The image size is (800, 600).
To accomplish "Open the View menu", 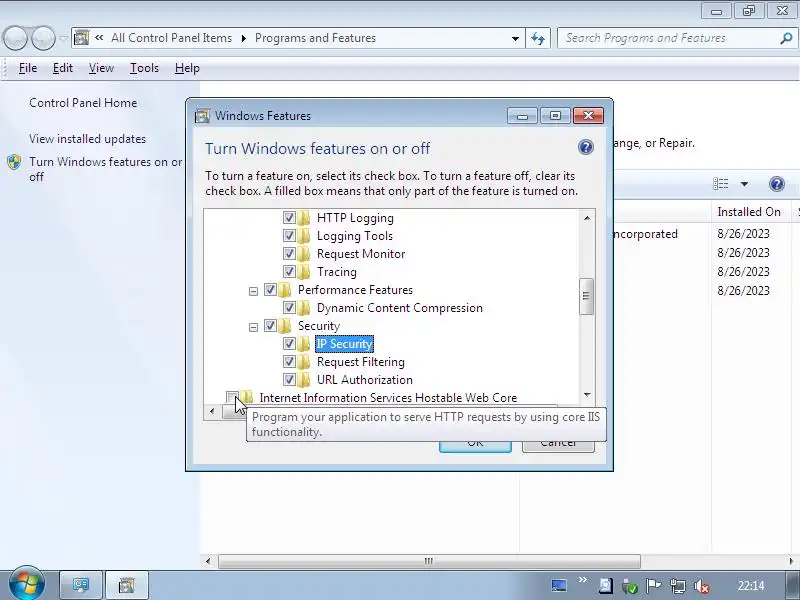I will pyautogui.click(x=101, y=68).
